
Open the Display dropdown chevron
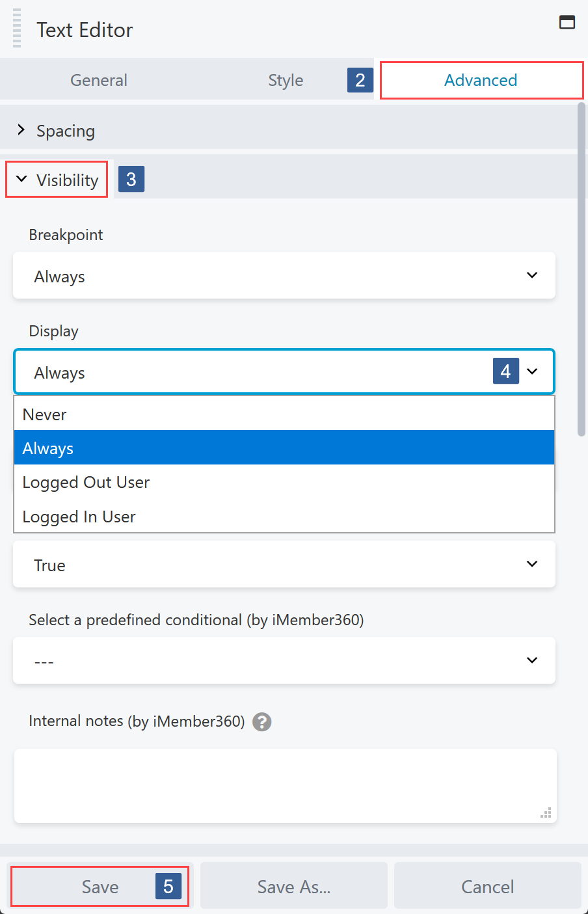coord(533,371)
